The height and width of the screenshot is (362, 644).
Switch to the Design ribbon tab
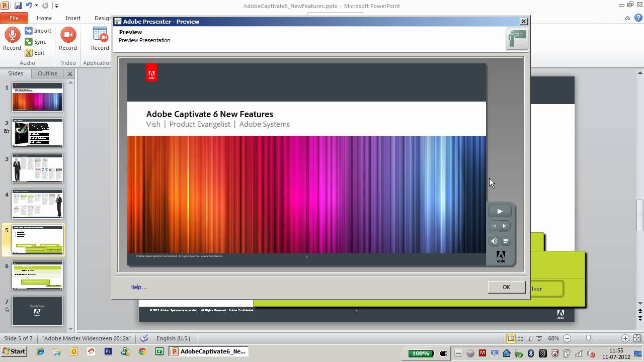pos(103,18)
